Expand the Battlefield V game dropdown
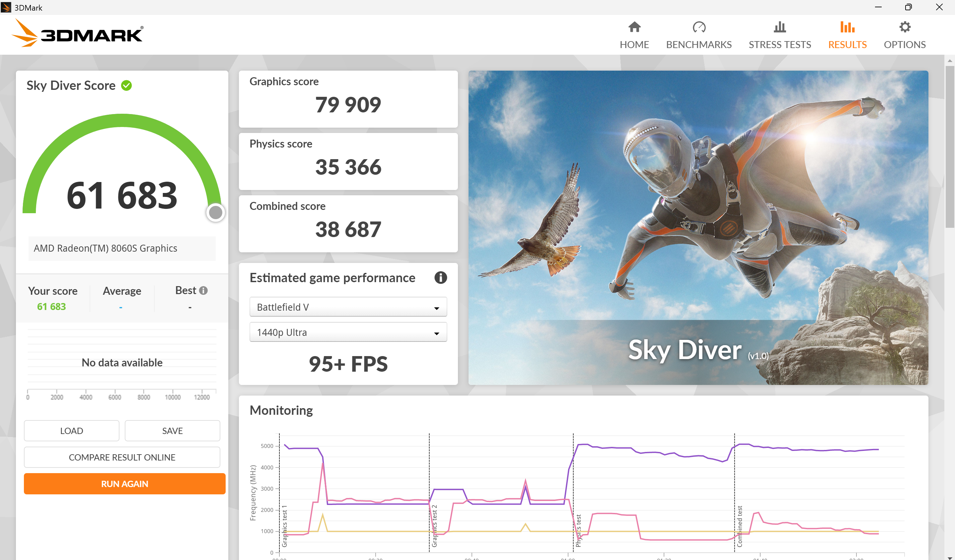This screenshot has height=560, width=955. [347, 307]
